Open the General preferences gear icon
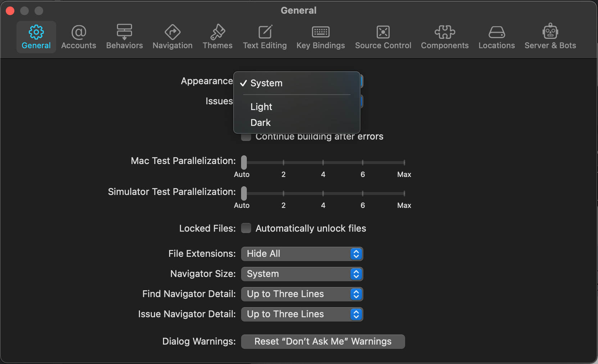 click(x=36, y=32)
